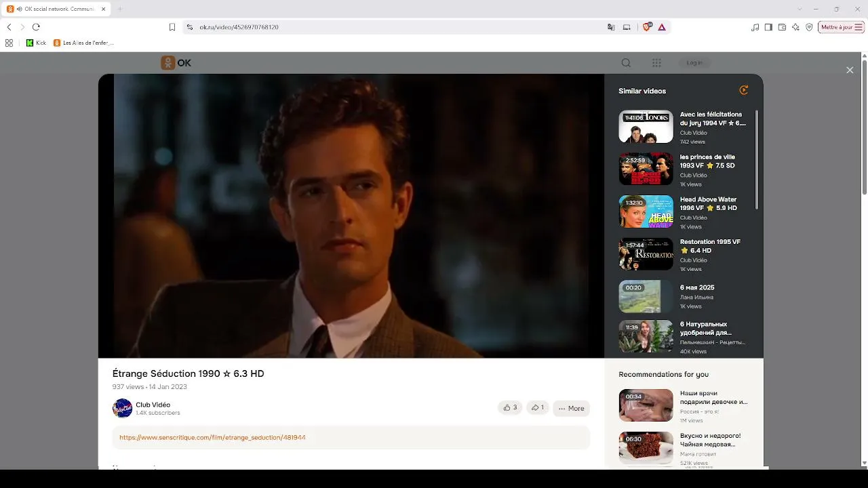Click the 937 views count text
Viewport: 868px width, 488px height.
pyautogui.click(x=128, y=387)
